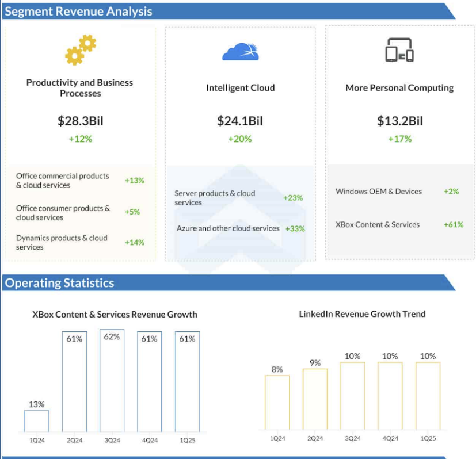
Task: Click the 9% LinkedIn bar for 2Q24
Action: [x=315, y=399]
